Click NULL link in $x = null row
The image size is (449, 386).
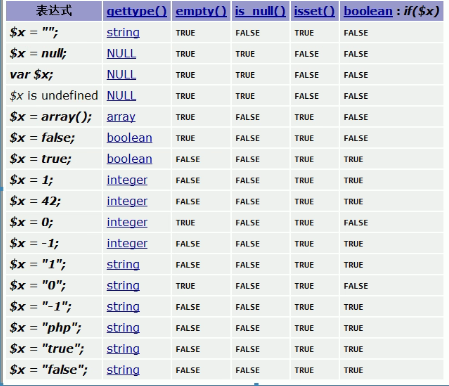pyautogui.click(x=121, y=53)
